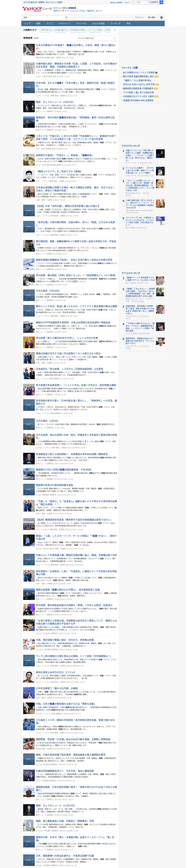Image resolution: width=186 pixels, height=868 pixels.
Task: Click the 新規取得 link
Action: pos(72,8)
